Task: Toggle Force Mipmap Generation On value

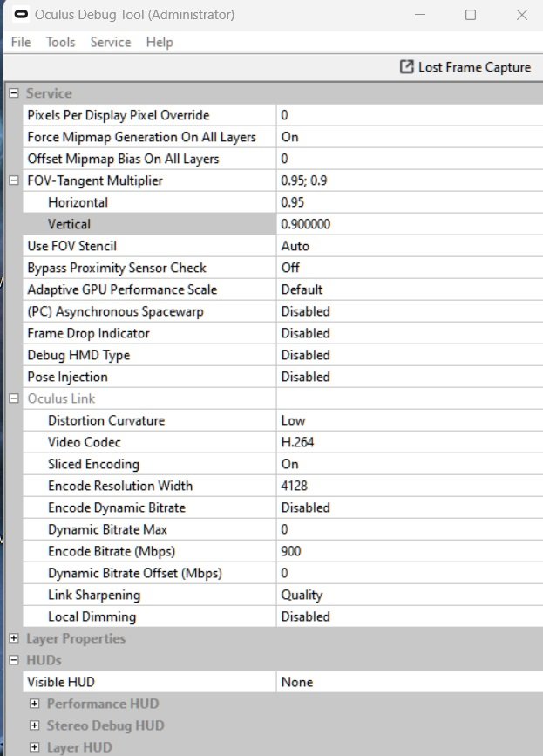Action: (410, 137)
